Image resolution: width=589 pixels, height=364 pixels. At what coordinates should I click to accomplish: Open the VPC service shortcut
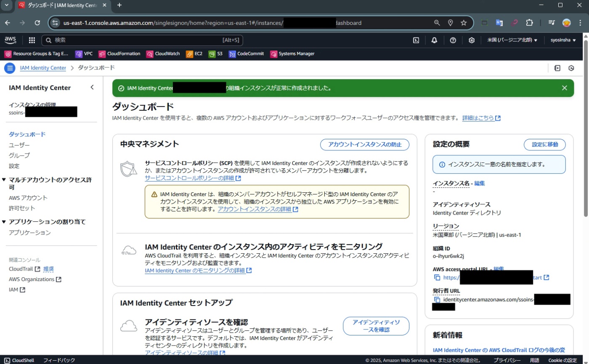click(84, 54)
